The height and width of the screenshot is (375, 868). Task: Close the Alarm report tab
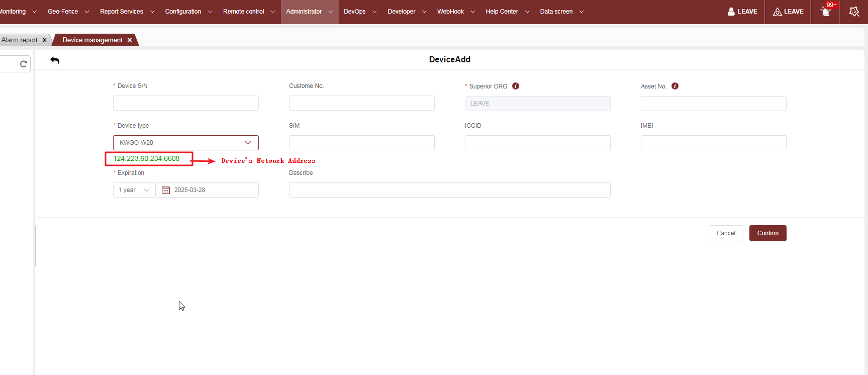coord(44,40)
